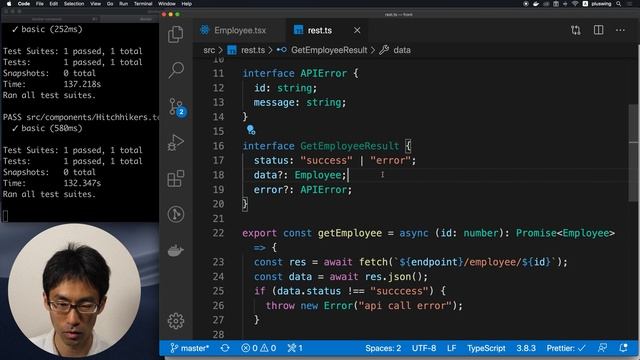This screenshot has width=640, height=360.
Task: Change end of line sequence LF
Action: [451, 348]
